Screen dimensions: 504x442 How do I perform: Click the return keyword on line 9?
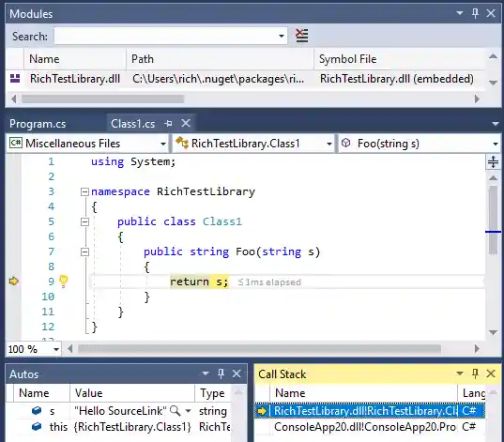[190, 282]
